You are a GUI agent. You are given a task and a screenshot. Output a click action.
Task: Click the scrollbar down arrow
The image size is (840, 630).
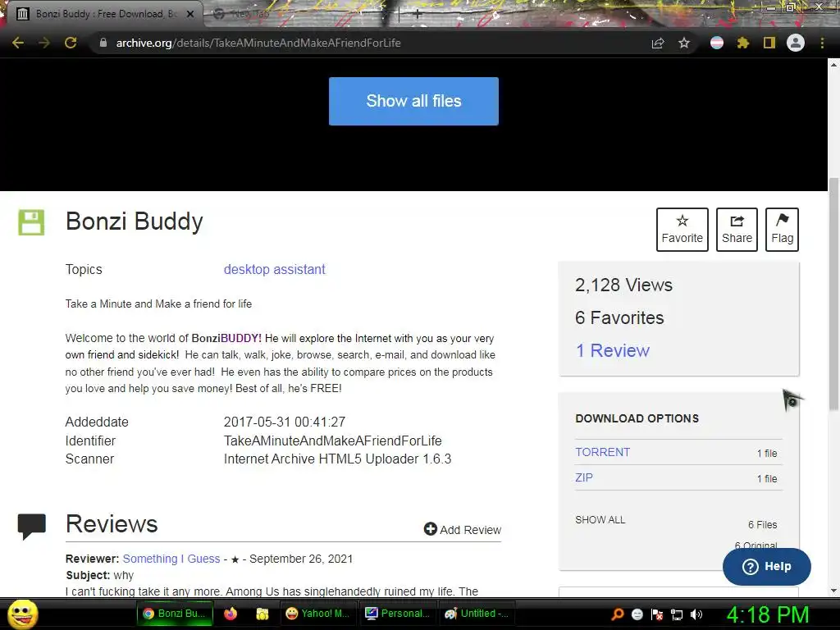coord(833,591)
